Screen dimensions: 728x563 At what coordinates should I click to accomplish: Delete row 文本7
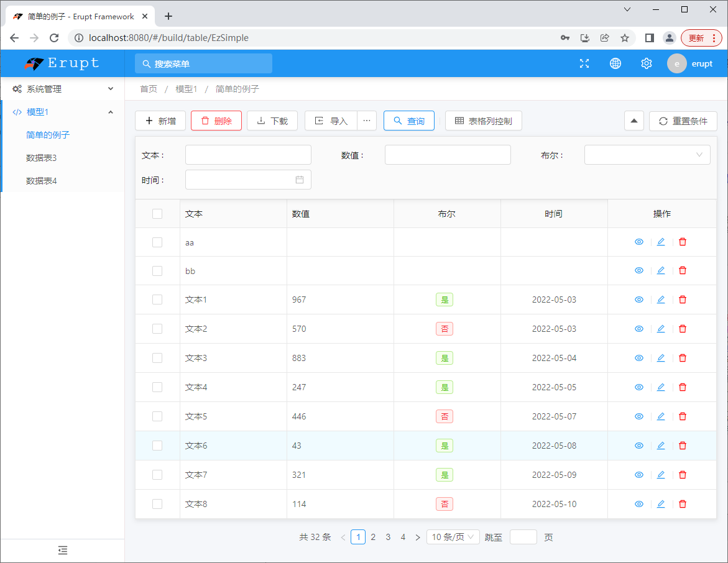coord(683,475)
